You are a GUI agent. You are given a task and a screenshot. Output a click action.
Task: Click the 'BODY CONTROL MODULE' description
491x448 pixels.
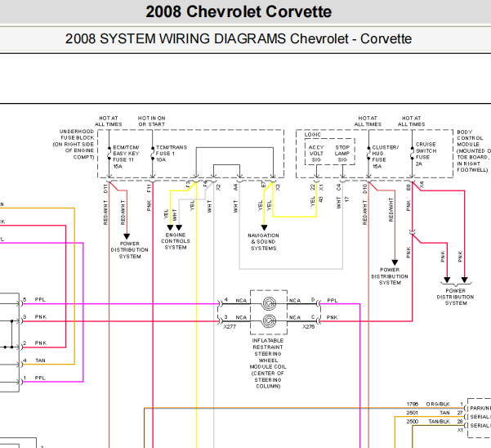click(473, 150)
